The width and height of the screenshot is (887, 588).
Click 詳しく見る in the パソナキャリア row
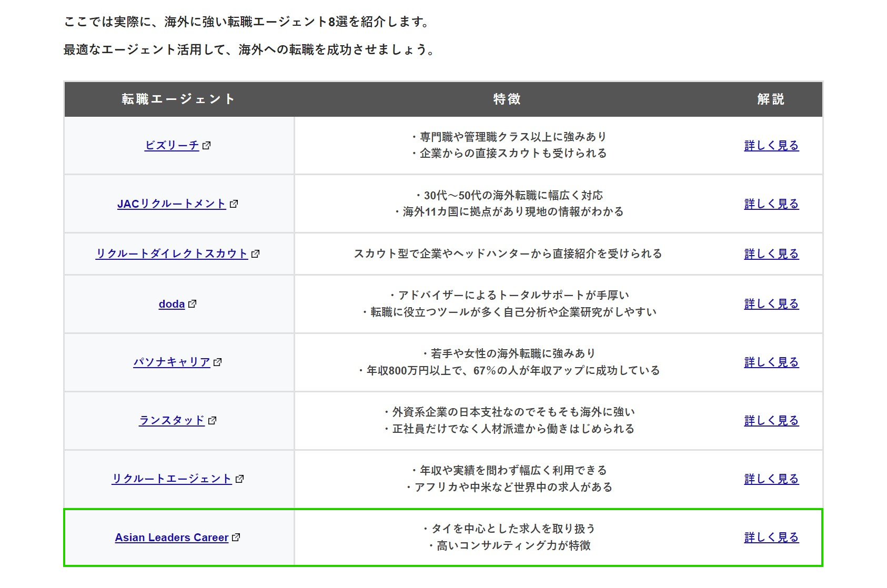pyautogui.click(x=771, y=362)
